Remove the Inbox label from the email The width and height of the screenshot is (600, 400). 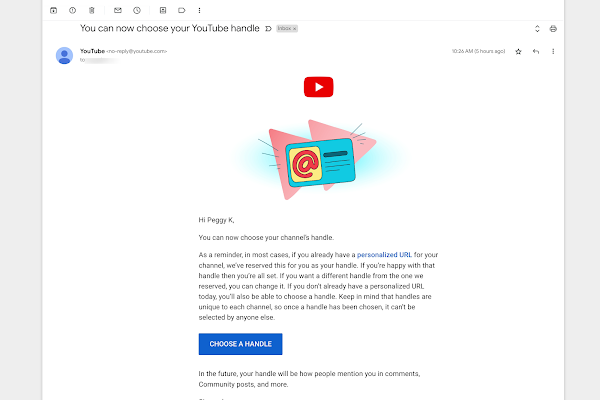coord(295,29)
